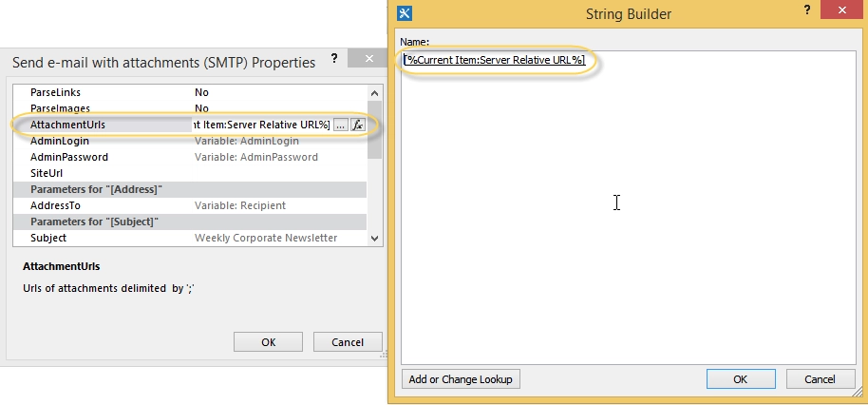Select the ParseLinks property
The height and width of the screenshot is (405, 868).
55,92
